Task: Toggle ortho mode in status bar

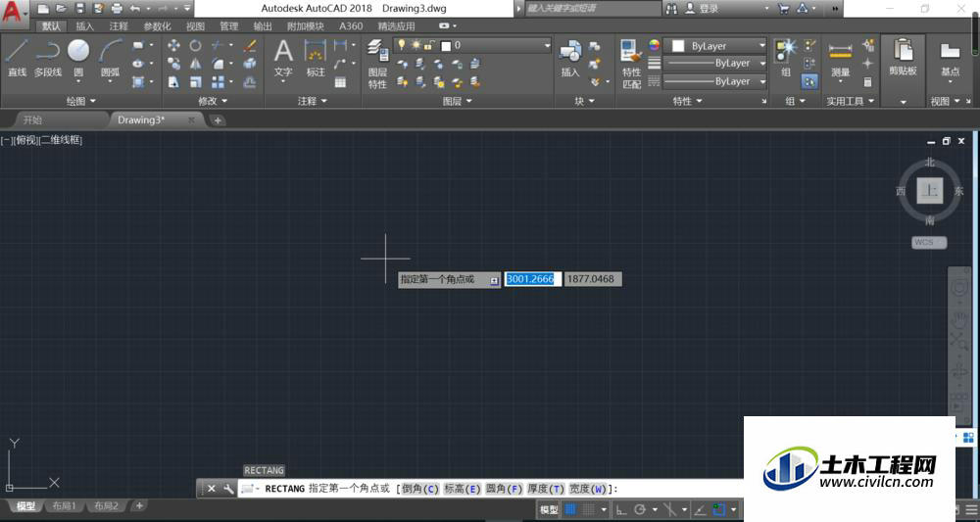Action: 621,509
